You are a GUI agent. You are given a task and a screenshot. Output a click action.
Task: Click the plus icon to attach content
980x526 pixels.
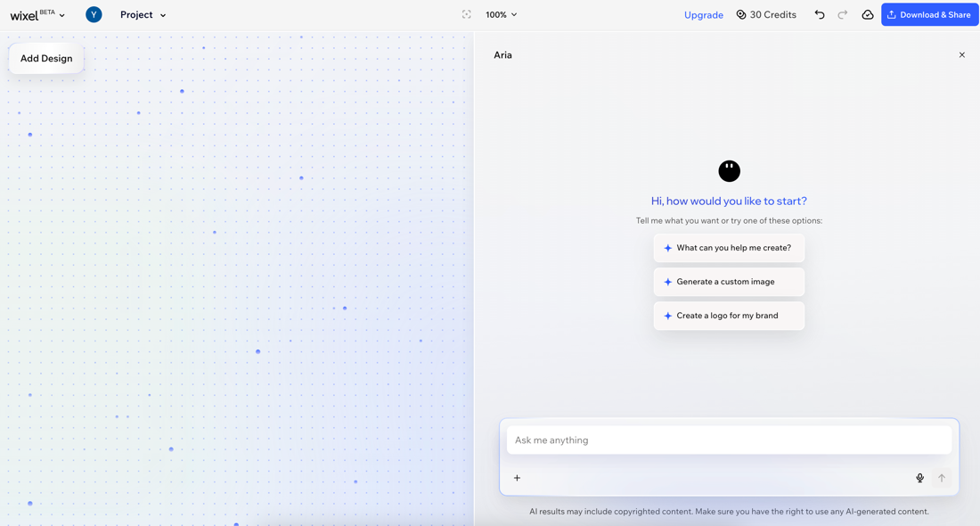[517, 478]
